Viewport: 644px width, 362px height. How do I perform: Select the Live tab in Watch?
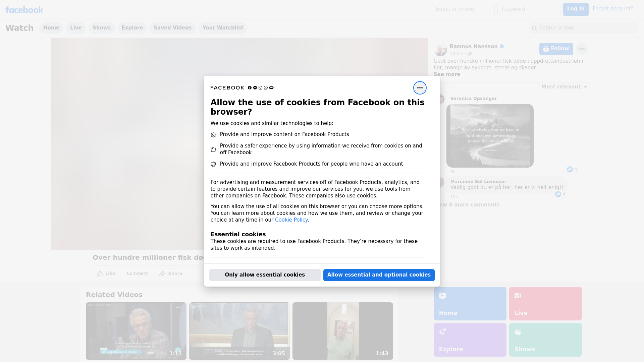tap(76, 28)
